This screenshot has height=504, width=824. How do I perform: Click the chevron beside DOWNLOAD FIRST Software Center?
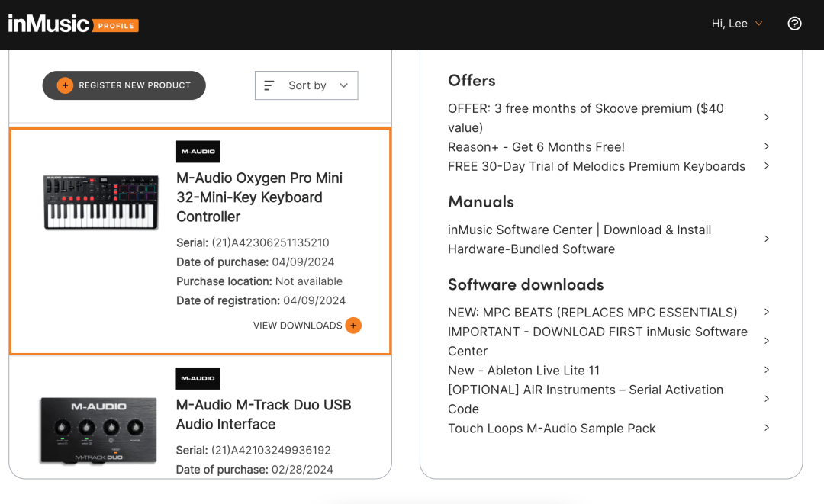[767, 340]
